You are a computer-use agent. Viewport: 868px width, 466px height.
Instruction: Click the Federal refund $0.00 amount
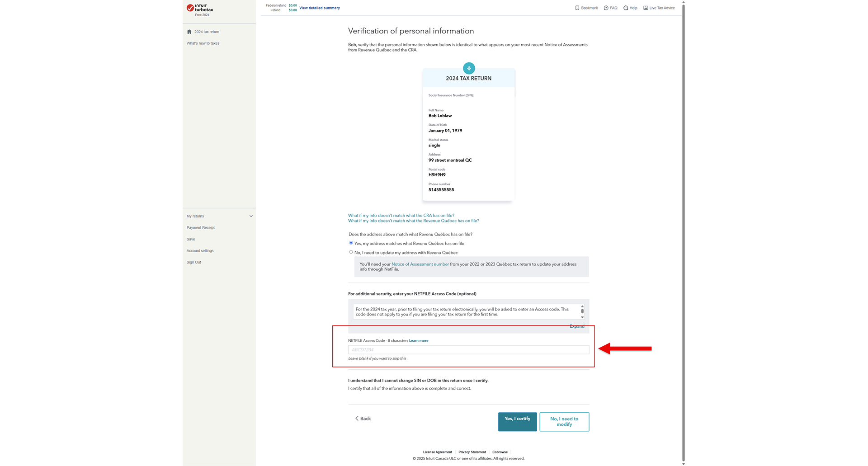click(x=293, y=5)
